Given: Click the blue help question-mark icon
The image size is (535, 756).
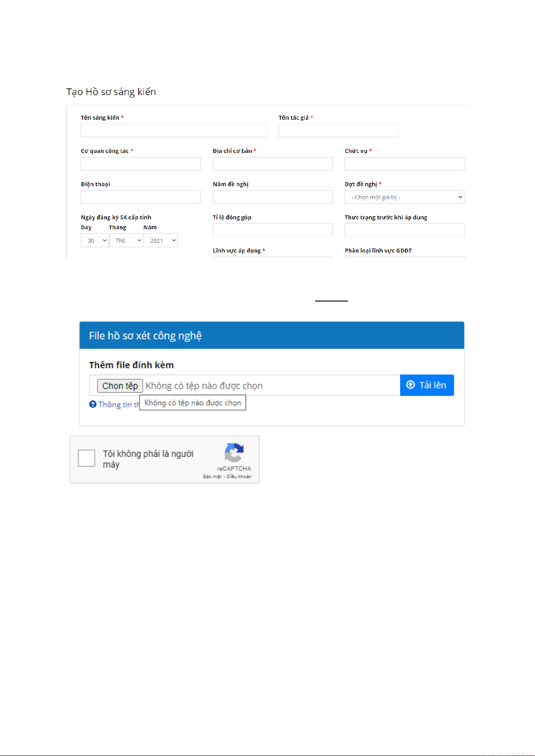Looking at the screenshot, I should click(x=93, y=404).
